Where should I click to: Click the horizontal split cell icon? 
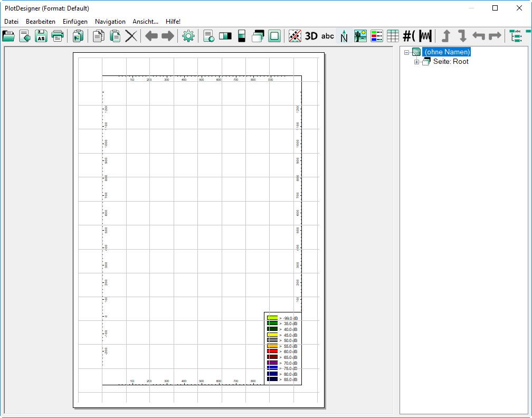click(225, 36)
